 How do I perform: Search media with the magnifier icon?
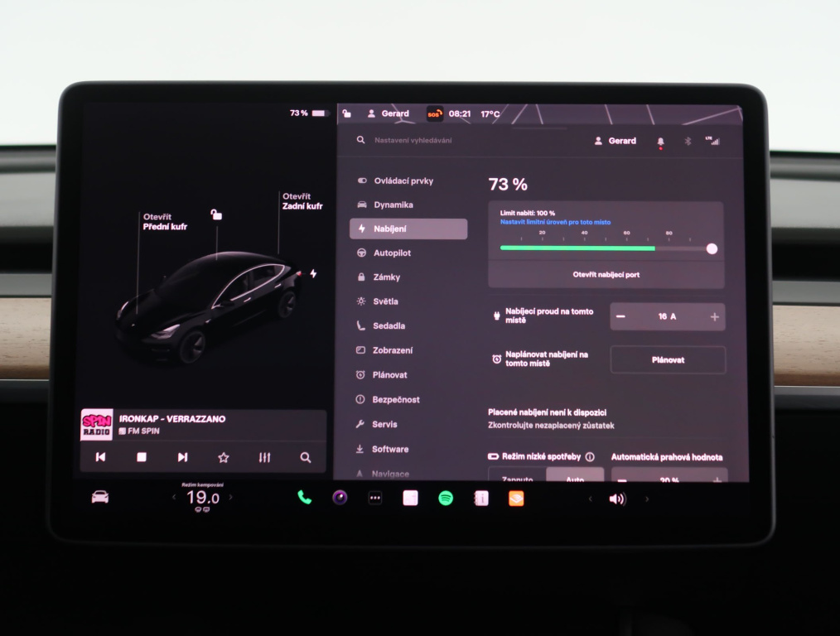point(306,457)
